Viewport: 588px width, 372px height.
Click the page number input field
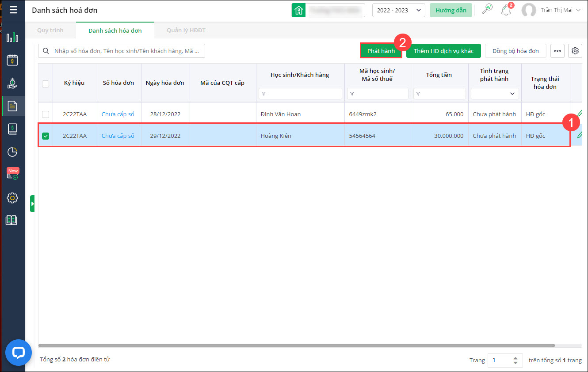[500, 360]
